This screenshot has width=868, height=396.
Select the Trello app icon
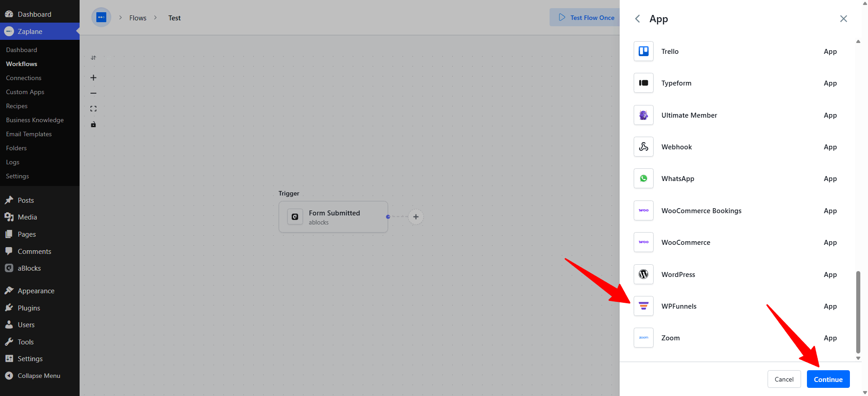643,51
